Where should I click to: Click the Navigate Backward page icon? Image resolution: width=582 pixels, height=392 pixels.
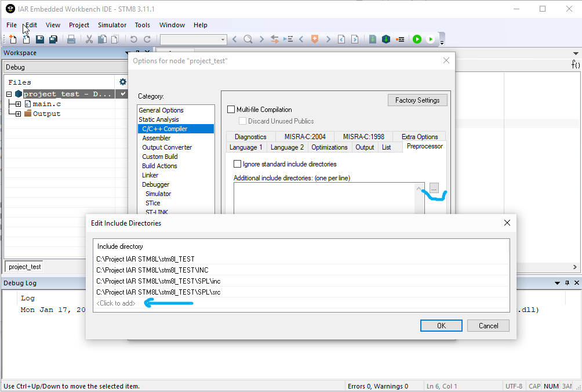[x=341, y=39]
